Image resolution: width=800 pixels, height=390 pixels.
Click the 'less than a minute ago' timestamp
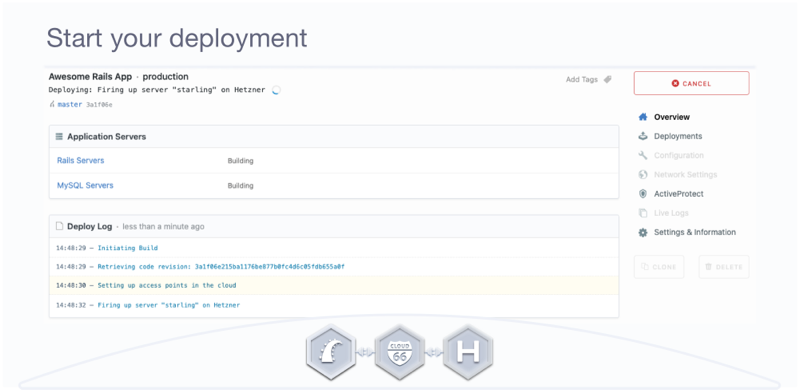(163, 226)
